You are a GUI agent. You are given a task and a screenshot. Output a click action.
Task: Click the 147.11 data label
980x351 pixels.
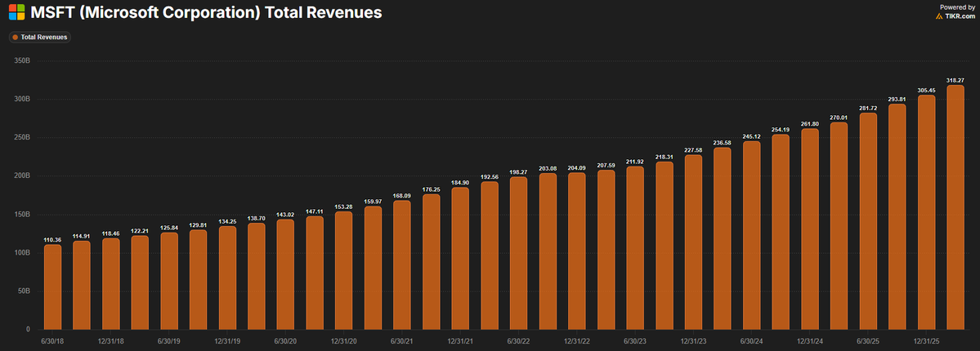pos(315,211)
